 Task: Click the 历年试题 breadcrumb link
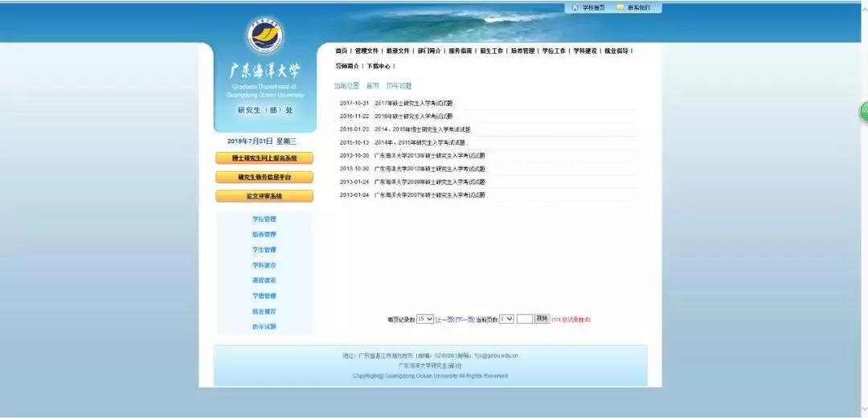pos(399,86)
